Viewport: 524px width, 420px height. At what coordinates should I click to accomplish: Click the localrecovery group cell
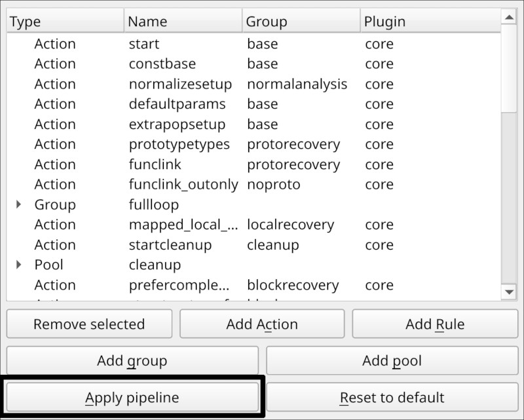point(290,225)
